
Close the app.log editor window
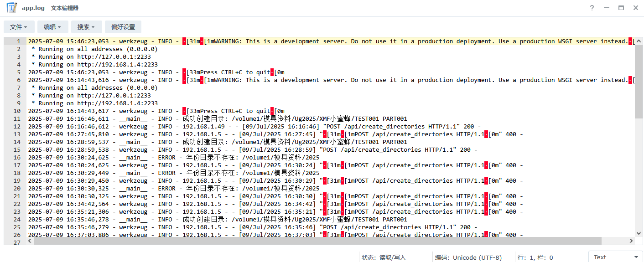click(635, 8)
